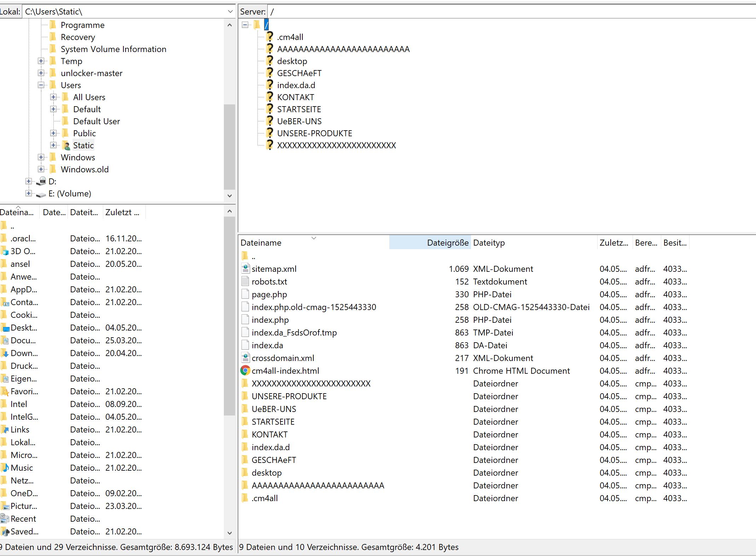Expand the Temp folder tree node
This screenshot has height=556, width=756.
point(41,61)
